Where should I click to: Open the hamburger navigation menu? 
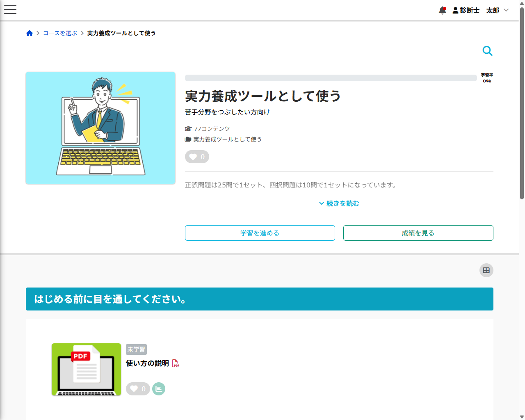coord(10,9)
